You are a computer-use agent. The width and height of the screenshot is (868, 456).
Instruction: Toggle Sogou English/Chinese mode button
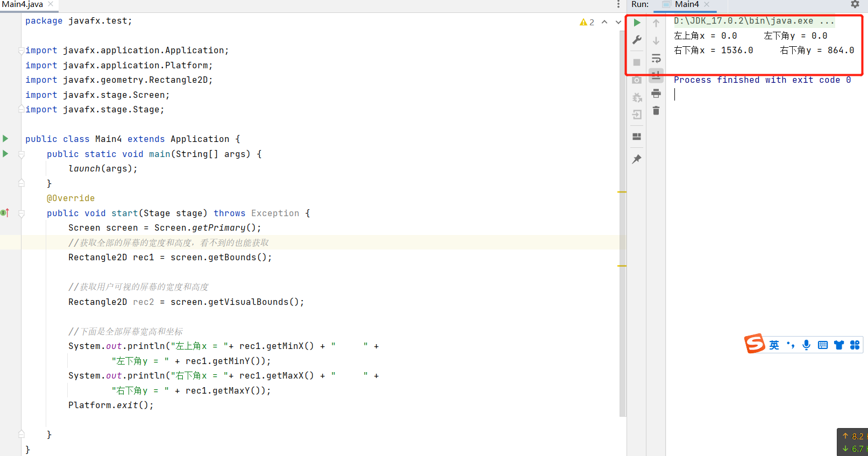click(774, 345)
